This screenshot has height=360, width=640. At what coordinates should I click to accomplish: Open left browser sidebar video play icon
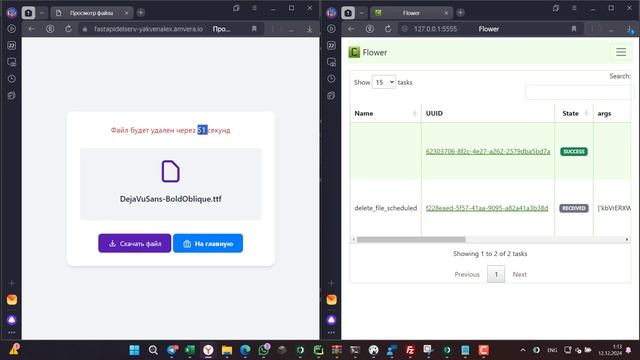[11, 29]
